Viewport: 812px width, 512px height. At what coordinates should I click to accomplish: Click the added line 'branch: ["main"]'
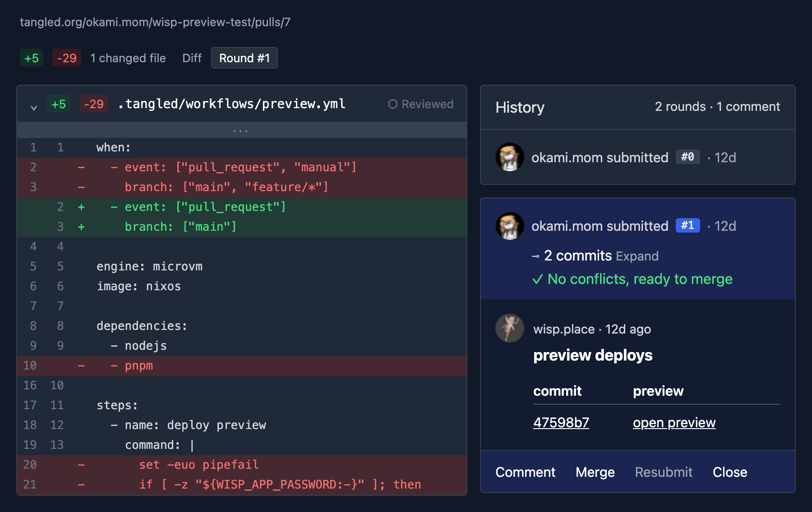point(241,227)
